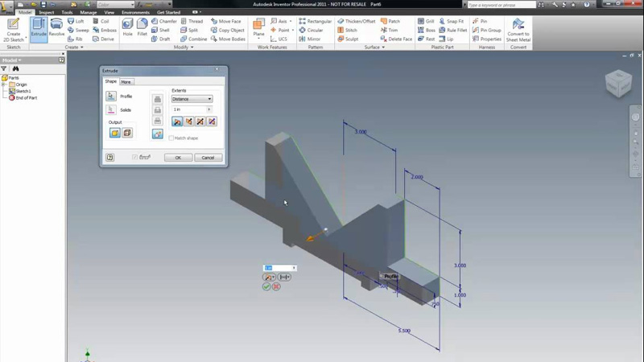Switch to the Tools ribbon tab
The image size is (644, 362).
coord(67,12)
